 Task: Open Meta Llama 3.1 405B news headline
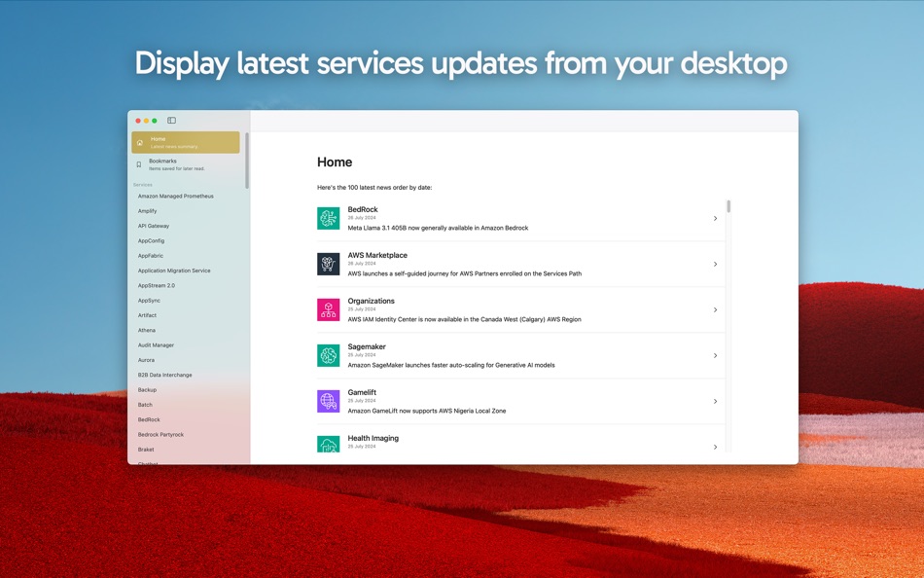pyautogui.click(x=438, y=228)
